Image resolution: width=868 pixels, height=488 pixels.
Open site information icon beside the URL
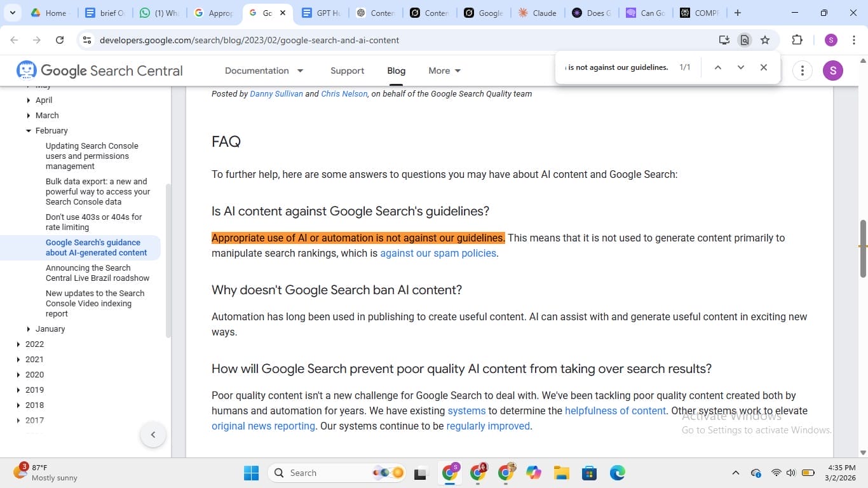[86, 39]
